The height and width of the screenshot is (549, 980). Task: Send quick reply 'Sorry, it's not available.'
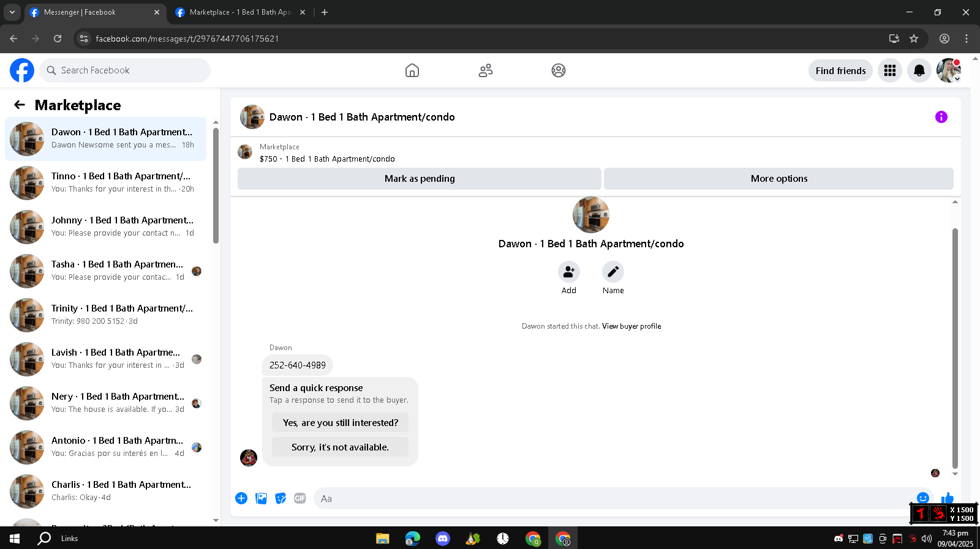(x=340, y=447)
